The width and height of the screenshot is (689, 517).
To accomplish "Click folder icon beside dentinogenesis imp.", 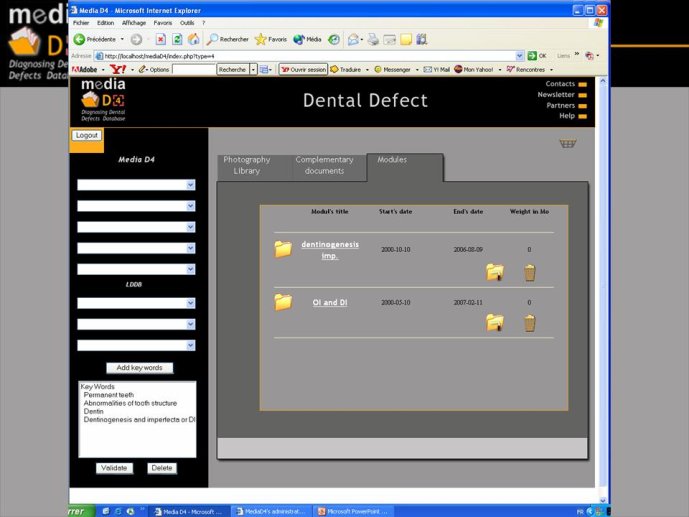I will click(283, 249).
